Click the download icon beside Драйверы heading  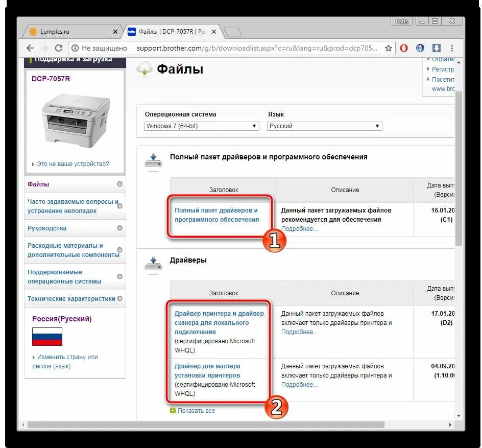click(153, 265)
